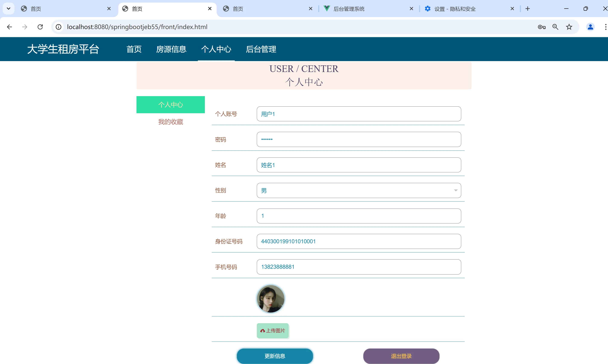Click the 退出登录 button
Screen dimensions: 608x364
point(401,356)
